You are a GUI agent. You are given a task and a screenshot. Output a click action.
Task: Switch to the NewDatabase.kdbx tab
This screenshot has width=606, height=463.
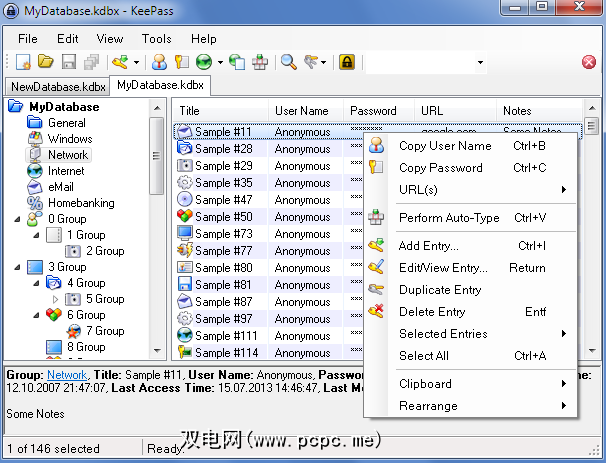[x=58, y=87]
